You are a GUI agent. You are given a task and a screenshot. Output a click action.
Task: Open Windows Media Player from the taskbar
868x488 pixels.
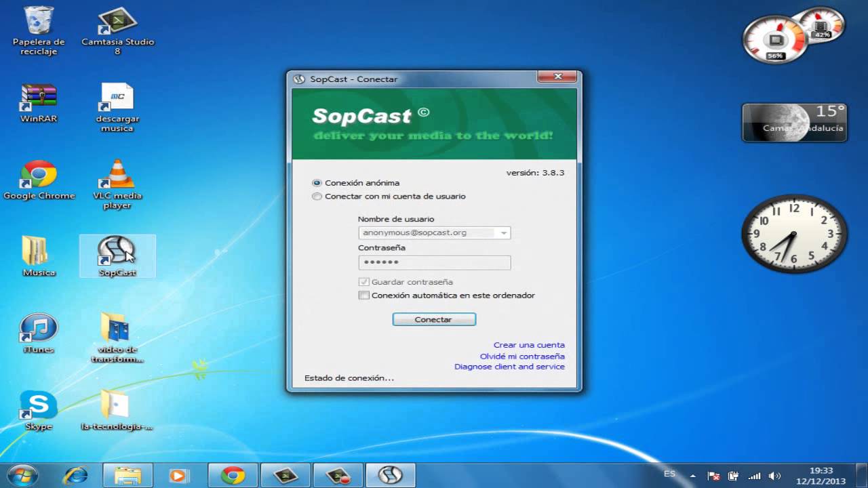178,476
